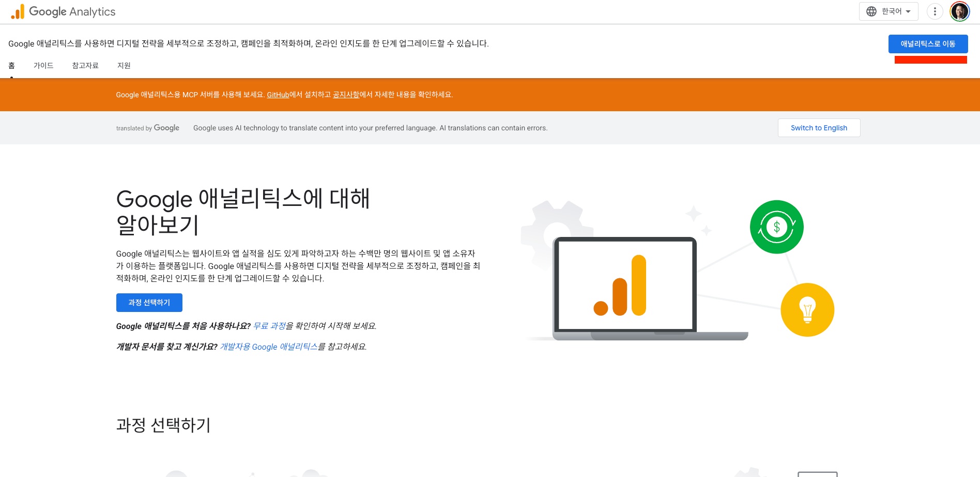This screenshot has height=477, width=980.
Task: Open the 지원 navigation tab
Action: pos(124,66)
